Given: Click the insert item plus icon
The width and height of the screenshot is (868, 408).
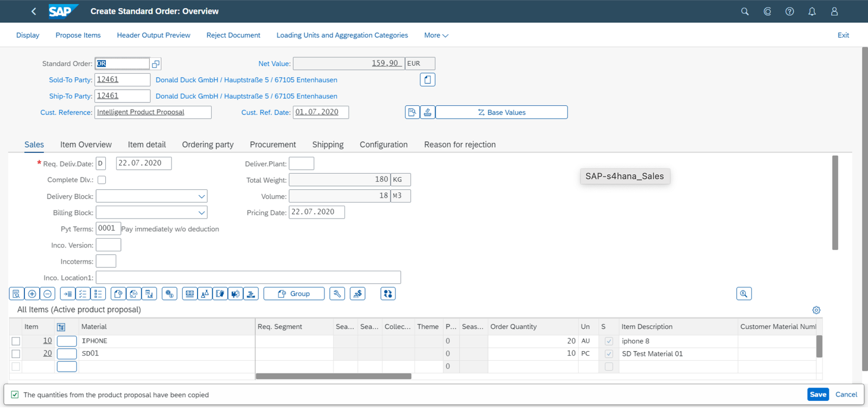Looking at the screenshot, I should [x=32, y=294].
